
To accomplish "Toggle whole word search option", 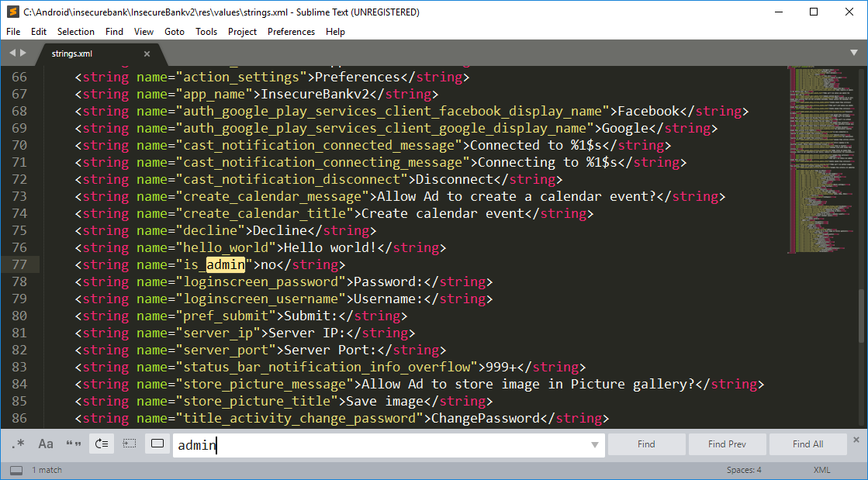I will pos(72,444).
